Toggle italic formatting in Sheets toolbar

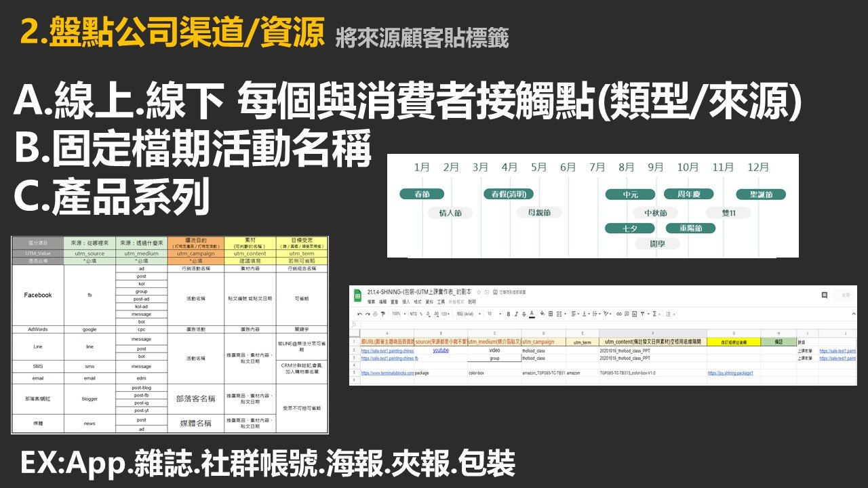[516, 314]
